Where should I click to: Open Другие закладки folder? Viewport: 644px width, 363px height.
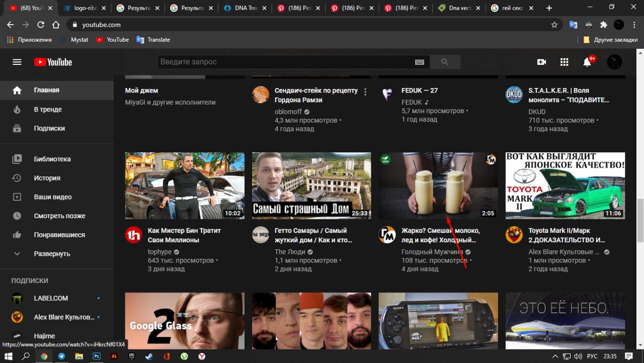pyautogui.click(x=610, y=40)
